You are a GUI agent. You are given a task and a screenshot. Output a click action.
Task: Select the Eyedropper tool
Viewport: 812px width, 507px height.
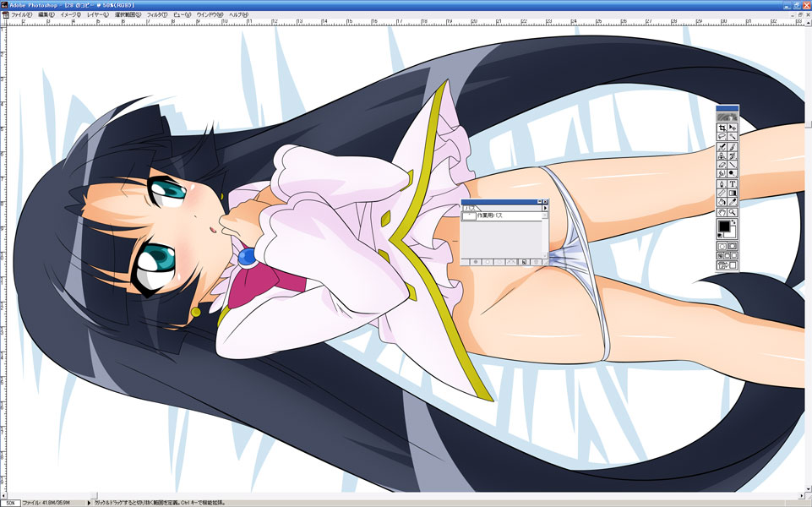point(733,202)
